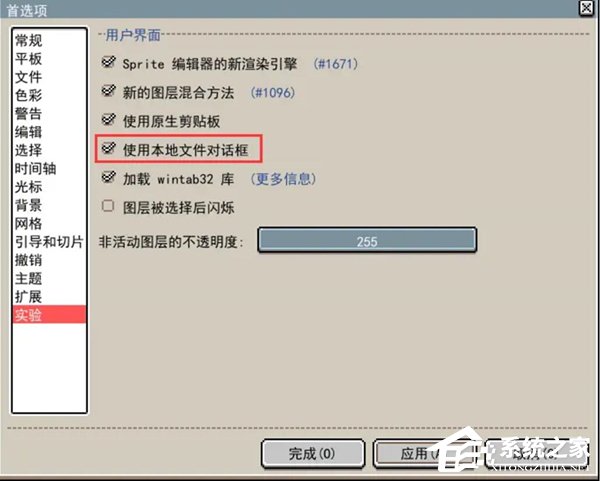Open 更多信息 link for wintab32
This screenshot has height=481, width=600.
coord(284,179)
